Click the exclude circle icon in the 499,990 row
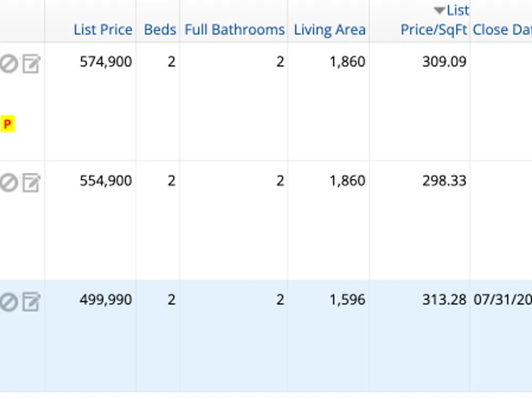The width and height of the screenshot is (532, 399). pyautogui.click(x=9, y=302)
